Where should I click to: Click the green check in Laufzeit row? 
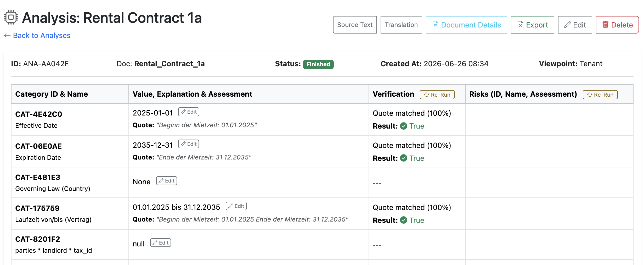point(404,220)
